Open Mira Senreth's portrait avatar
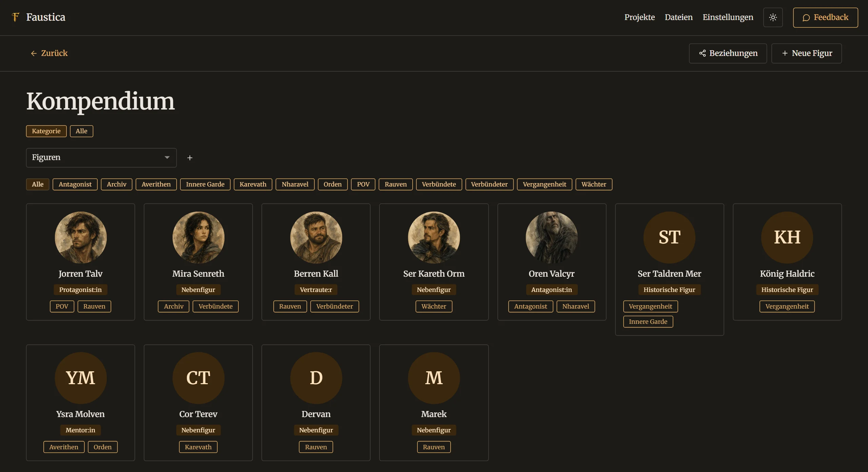Image resolution: width=868 pixels, height=472 pixels. 198,237
